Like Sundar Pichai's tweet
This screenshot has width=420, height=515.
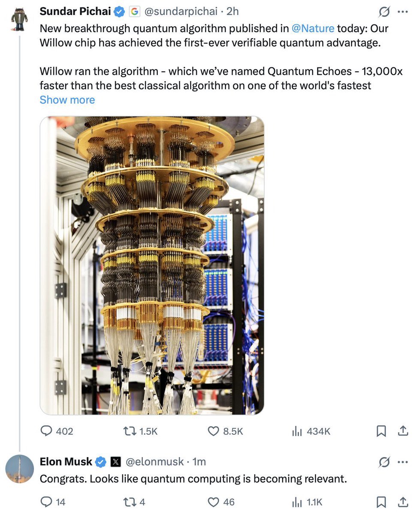pos(214,431)
